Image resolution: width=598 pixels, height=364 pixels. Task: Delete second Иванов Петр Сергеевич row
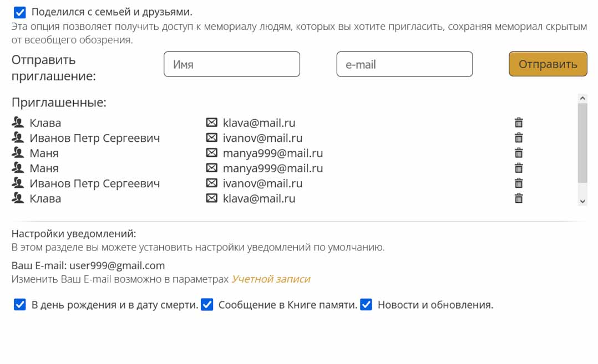(x=519, y=183)
